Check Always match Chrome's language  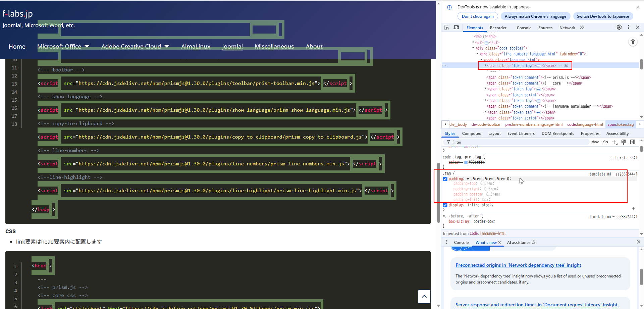[x=535, y=16]
